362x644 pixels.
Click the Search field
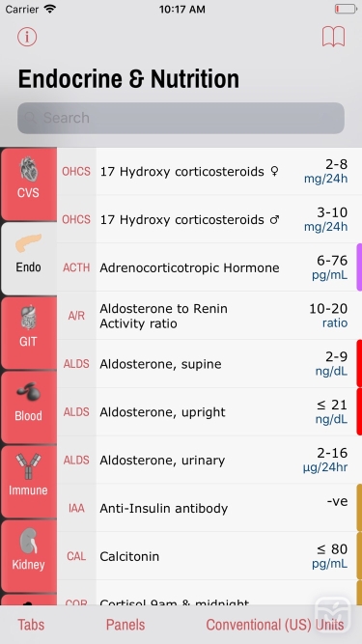[x=181, y=118]
